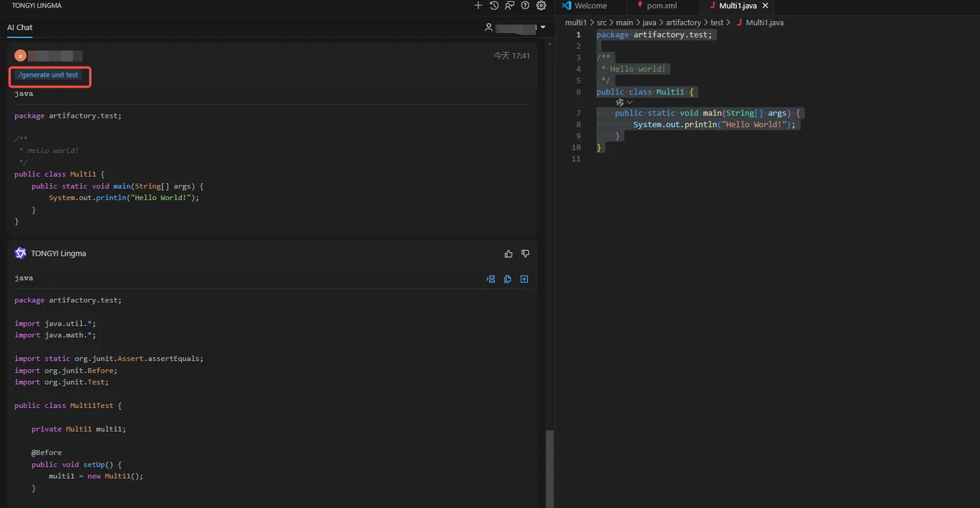
Task: Dislike the TONGYI Lingma response
Action: [526, 254]
